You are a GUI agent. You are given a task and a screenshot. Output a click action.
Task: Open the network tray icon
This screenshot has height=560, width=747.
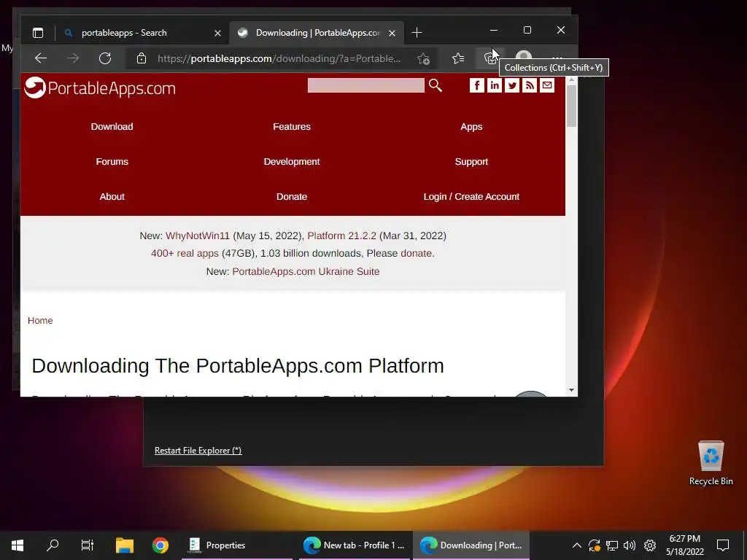[612, 545]
